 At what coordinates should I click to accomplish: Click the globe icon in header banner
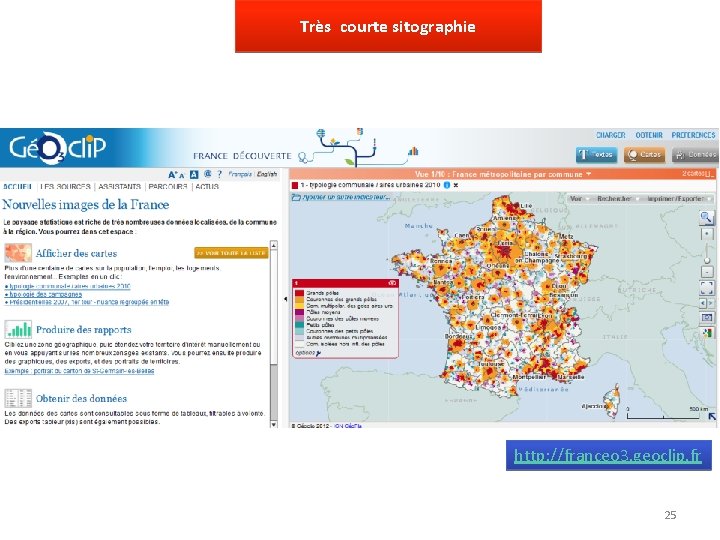tap(321, 134)
